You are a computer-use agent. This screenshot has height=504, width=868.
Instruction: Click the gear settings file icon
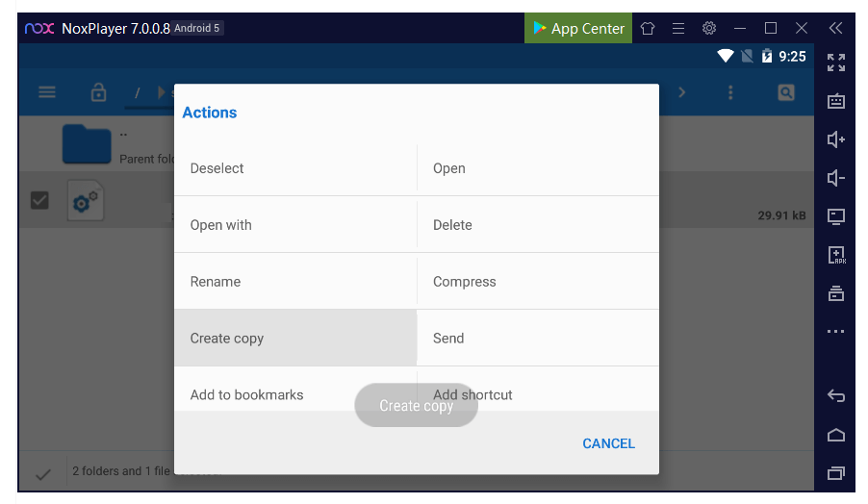pos(86,201)
